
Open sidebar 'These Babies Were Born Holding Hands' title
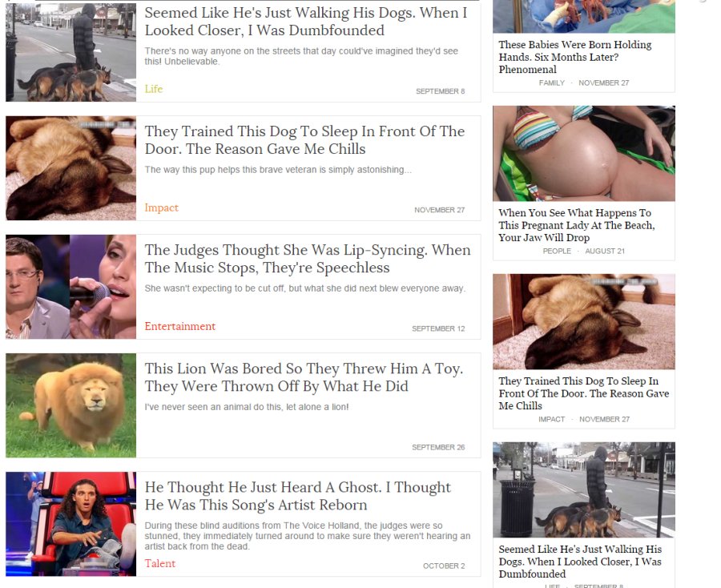[x=574, y=57]
